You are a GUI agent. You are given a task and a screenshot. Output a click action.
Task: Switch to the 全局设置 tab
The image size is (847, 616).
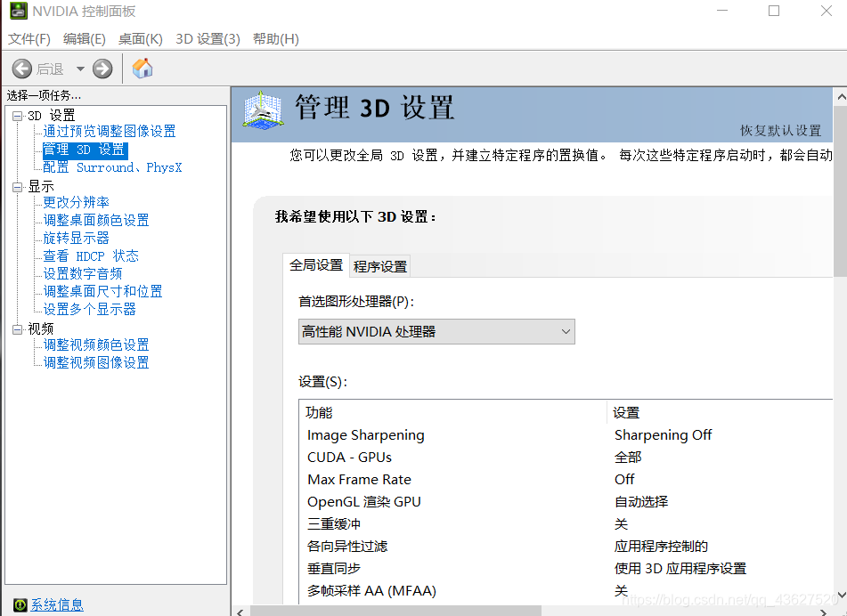(x=316, y=265)
